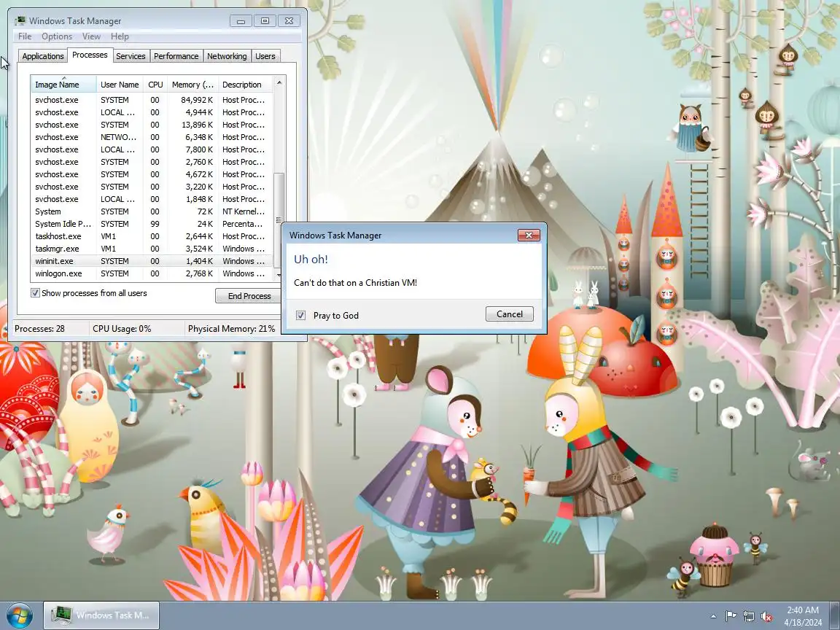The height and width of the screenshot is (630, 840).
Task: Open the Windows Start orb
Action: pyautogui.click(x=19, y=615)
